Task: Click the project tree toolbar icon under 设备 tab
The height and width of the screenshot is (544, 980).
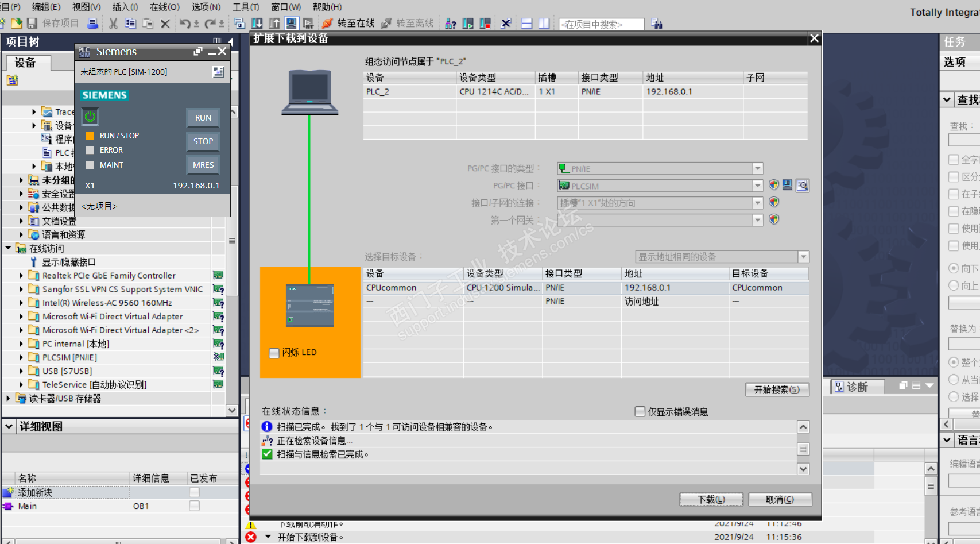Action: [12, 80]
